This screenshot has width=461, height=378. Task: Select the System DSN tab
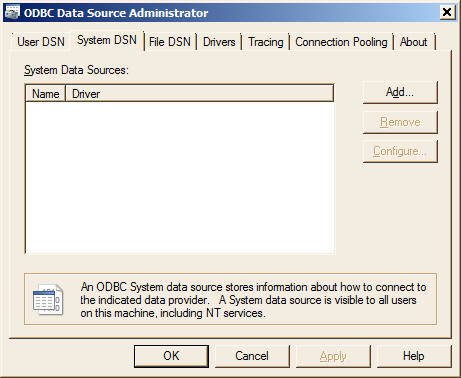point(107,40)
